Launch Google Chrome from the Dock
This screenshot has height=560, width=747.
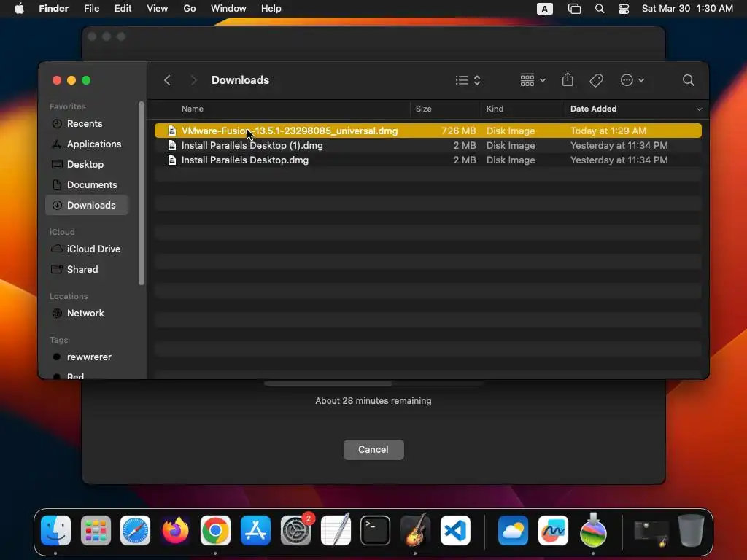point(215,530)
